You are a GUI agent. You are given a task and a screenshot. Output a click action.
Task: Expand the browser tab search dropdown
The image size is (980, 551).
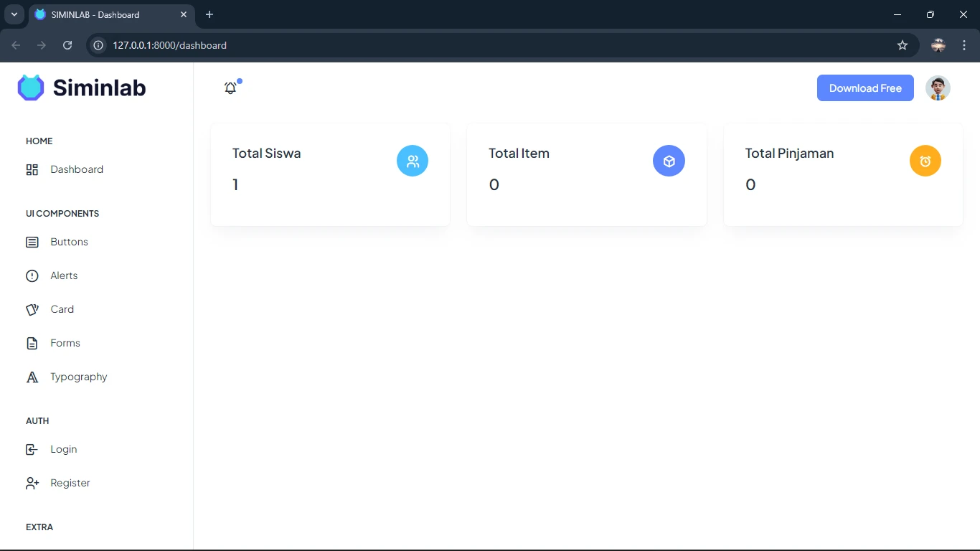14,14
